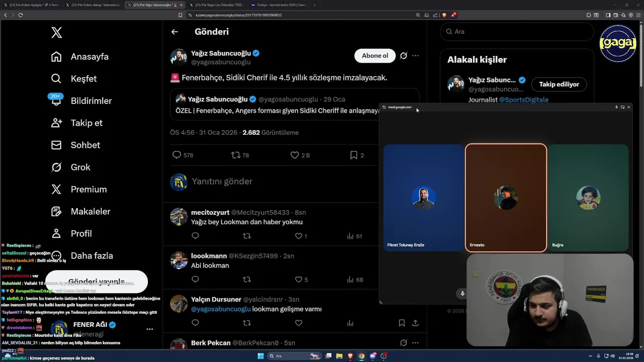Image resolution: width=644 pixels, height=362 pixels.
Task: Click Grok icon on Berk Pekcan's comment
Action: (404, 343)
